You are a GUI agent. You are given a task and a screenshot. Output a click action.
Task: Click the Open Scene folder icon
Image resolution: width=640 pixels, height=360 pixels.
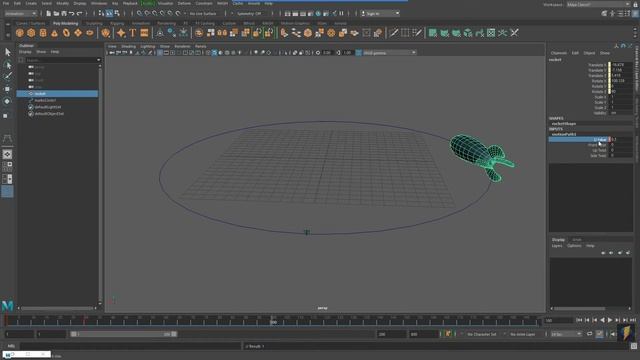(56, 13)
